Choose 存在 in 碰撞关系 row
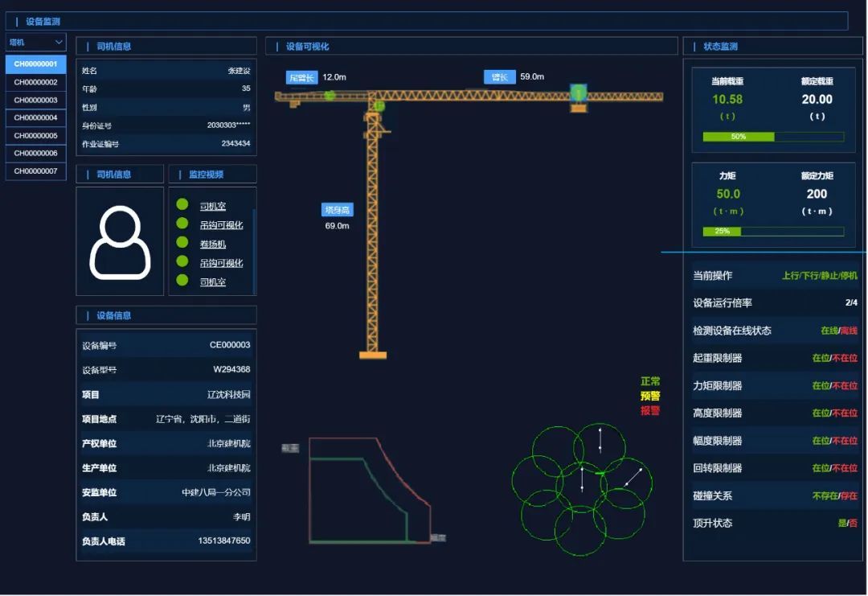The height and width of the screenshot is (596, 868). (849, 496)
